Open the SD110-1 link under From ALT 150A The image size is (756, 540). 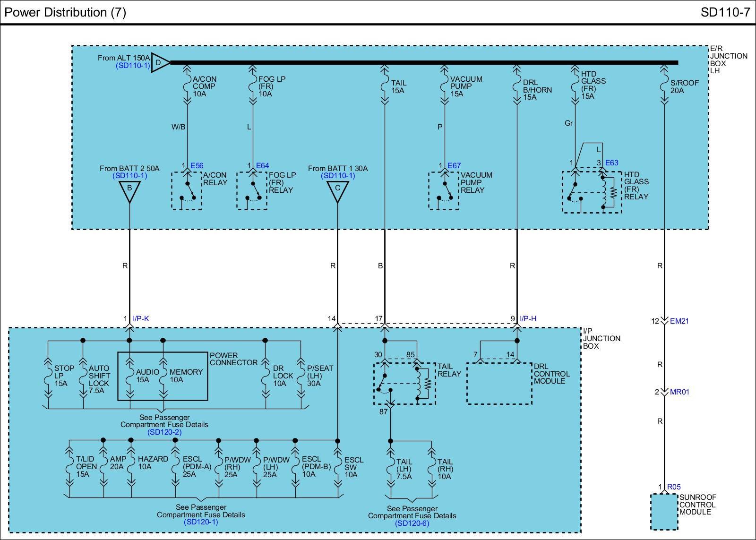[133, 66]
